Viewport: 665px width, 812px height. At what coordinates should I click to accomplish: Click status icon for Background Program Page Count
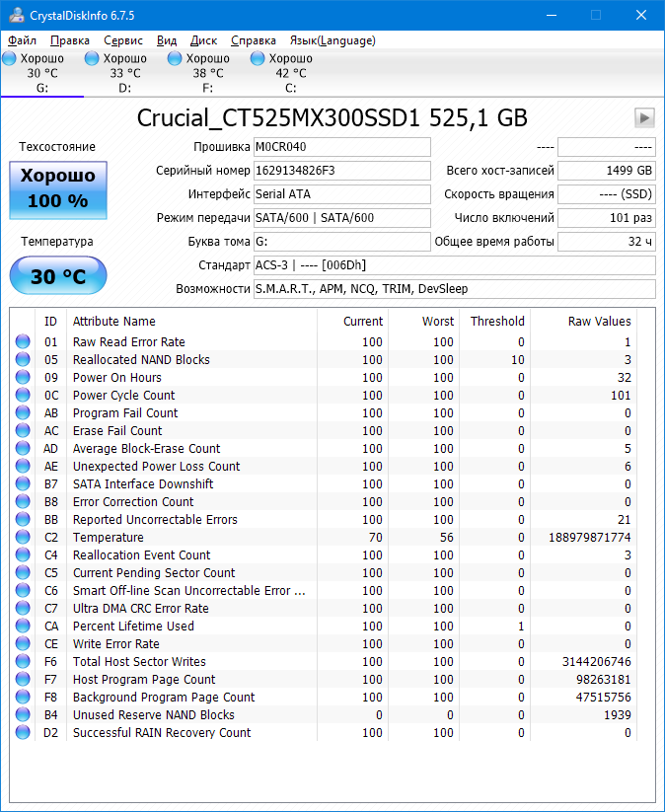click(x=23, y=697)
